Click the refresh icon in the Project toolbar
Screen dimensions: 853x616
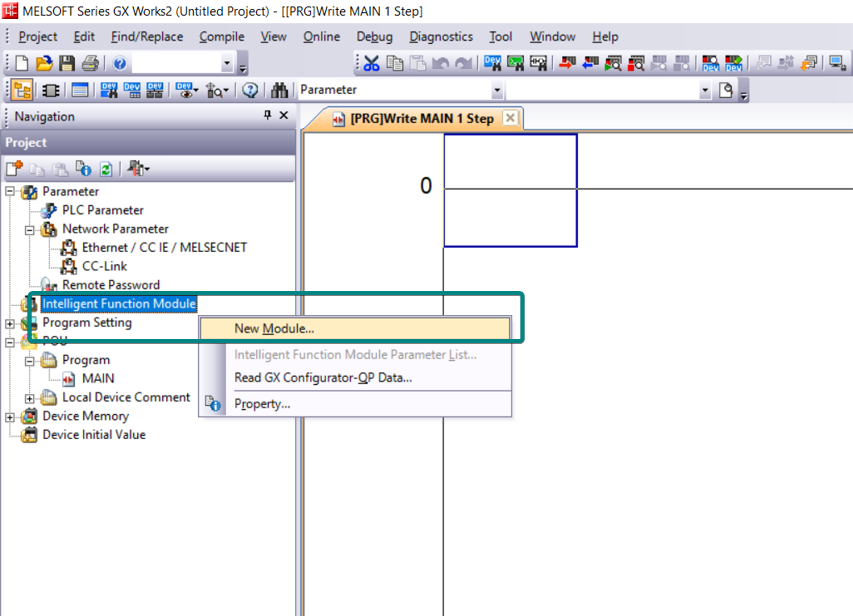104,169
